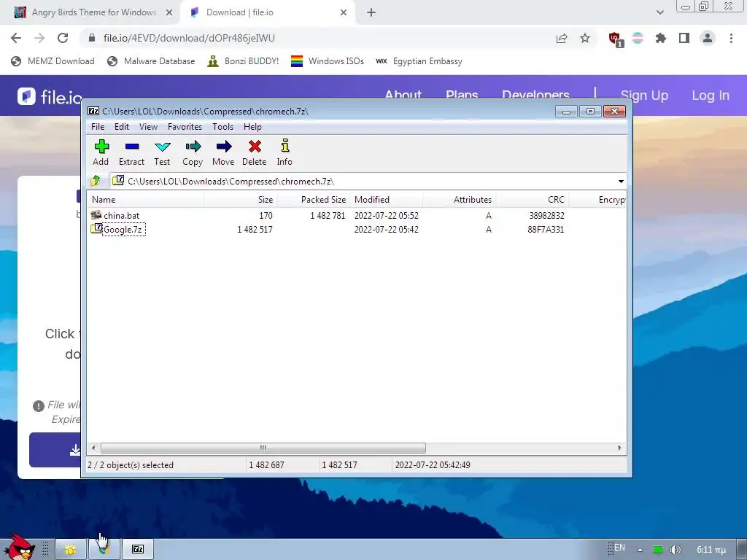Click the red Delete icon

click(255, 152)
